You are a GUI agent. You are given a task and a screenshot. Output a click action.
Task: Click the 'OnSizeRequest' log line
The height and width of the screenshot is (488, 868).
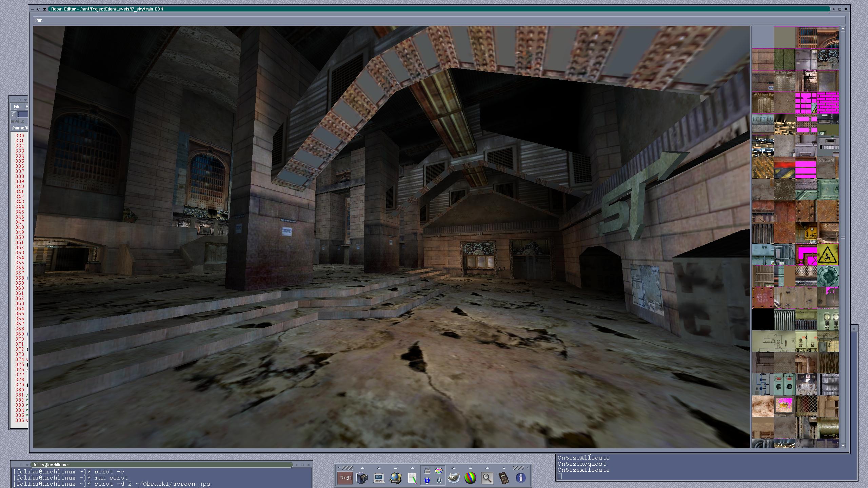click(582, 464)
